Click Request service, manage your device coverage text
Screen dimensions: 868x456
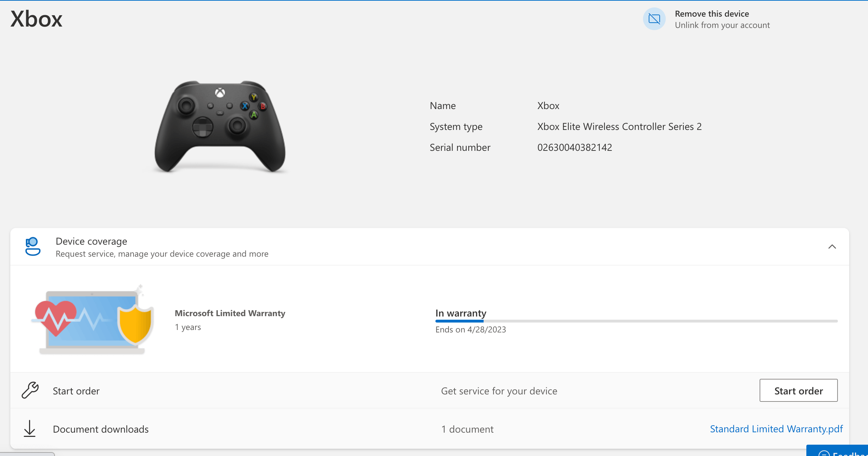pyautogui.click(x=162, y=254)
